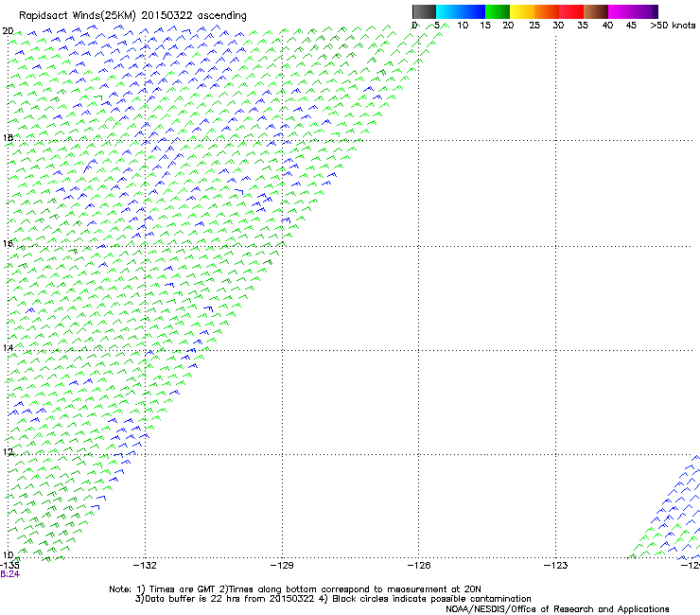The image size is (700, 615).
Task: Click the cyan-blue 5–15 knots color segment
Action: click(461, 11)
